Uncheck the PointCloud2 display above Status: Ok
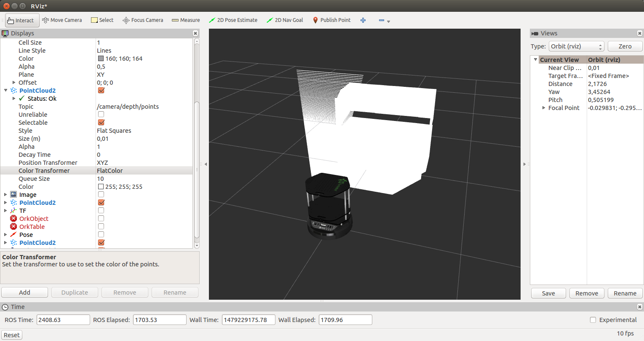This screenshot has height=341, width=644. (x=101, y=91)
